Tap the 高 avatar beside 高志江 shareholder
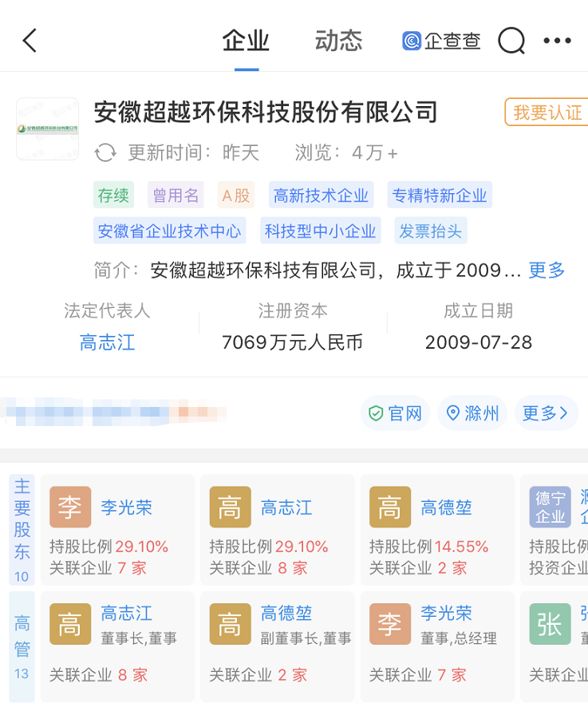 coord(231,507)
